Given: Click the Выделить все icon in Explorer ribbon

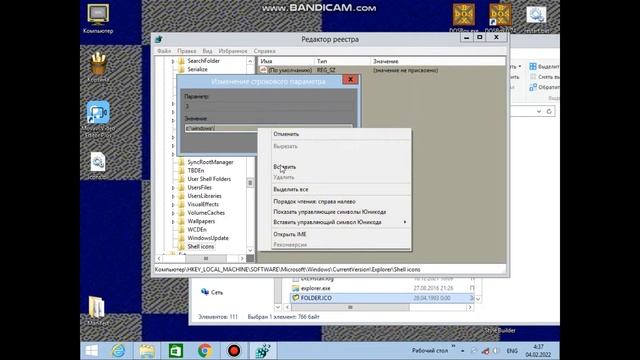Looking at the screenshot, I should point(533,67).
